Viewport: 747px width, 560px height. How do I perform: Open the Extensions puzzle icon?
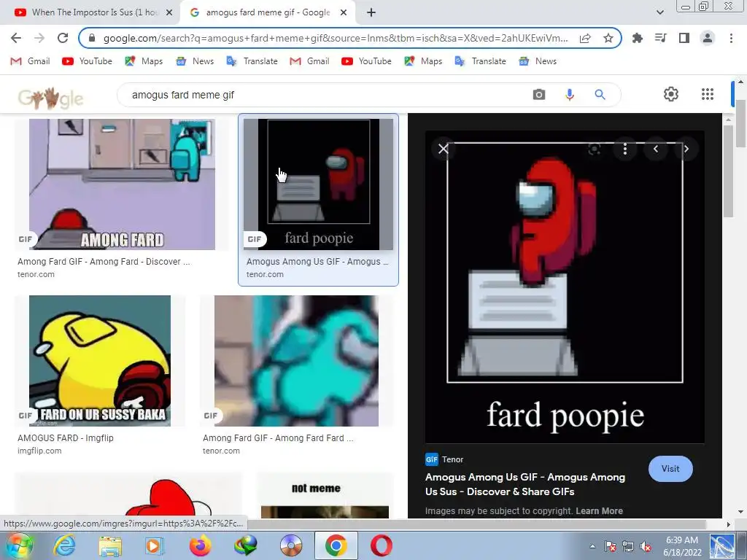[x=637, y=38]
